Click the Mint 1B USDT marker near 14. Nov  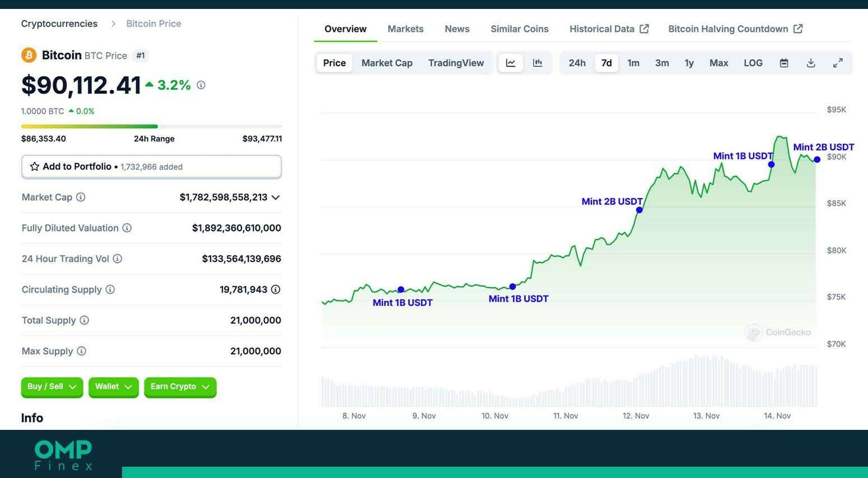(x=771, y=164)
